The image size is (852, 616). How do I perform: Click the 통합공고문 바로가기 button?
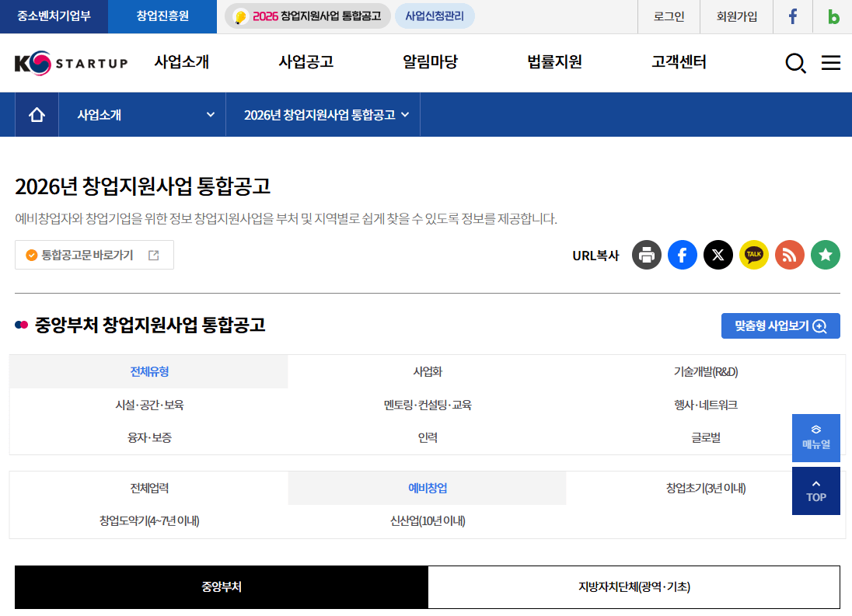coord(93,254)
